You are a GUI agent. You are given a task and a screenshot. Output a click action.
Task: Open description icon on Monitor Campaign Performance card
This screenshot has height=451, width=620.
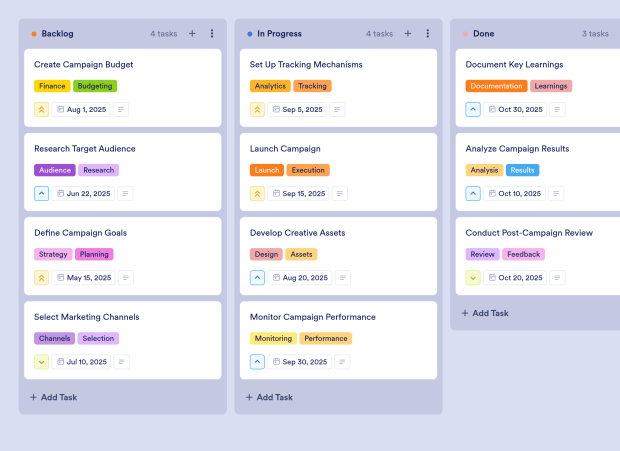coord(342,362)
